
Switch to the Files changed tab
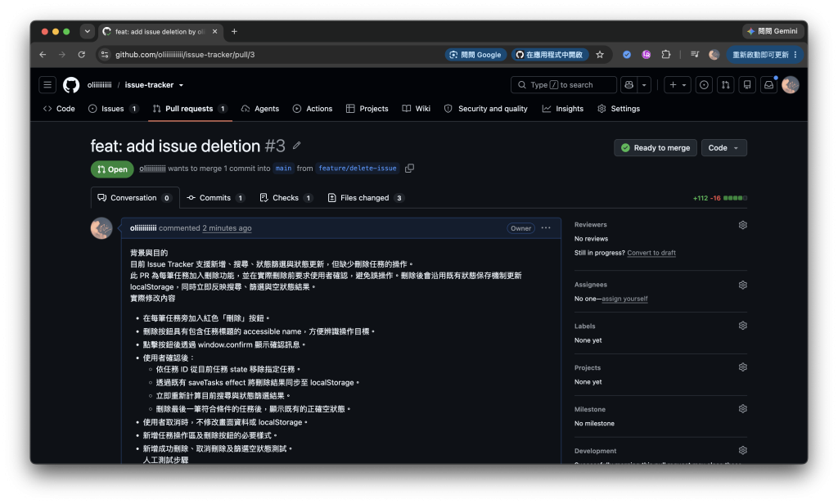366,198
